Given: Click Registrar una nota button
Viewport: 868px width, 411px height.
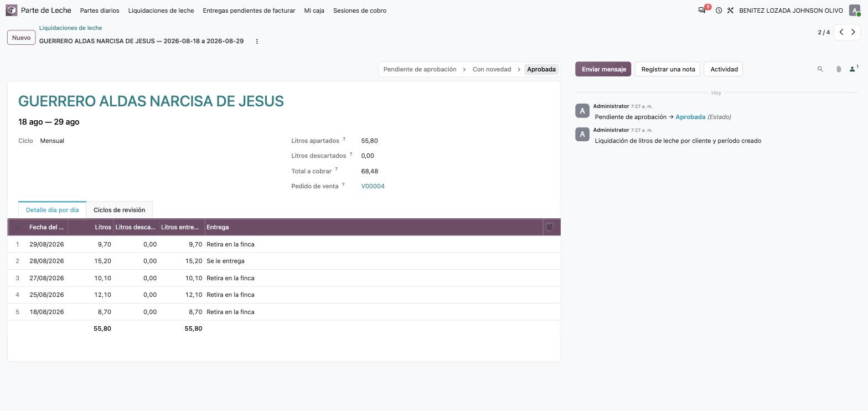Looking at the screenshot, I should coord(668,69).
